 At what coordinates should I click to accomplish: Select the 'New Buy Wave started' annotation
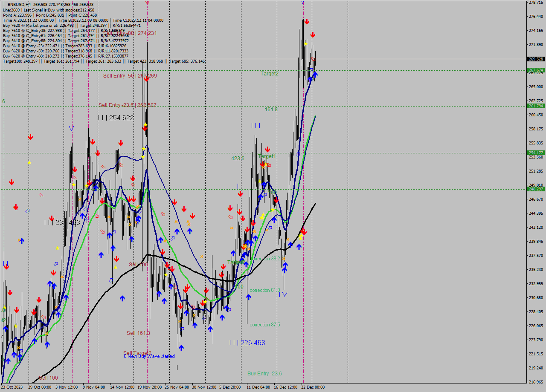[x=150, y=356]
